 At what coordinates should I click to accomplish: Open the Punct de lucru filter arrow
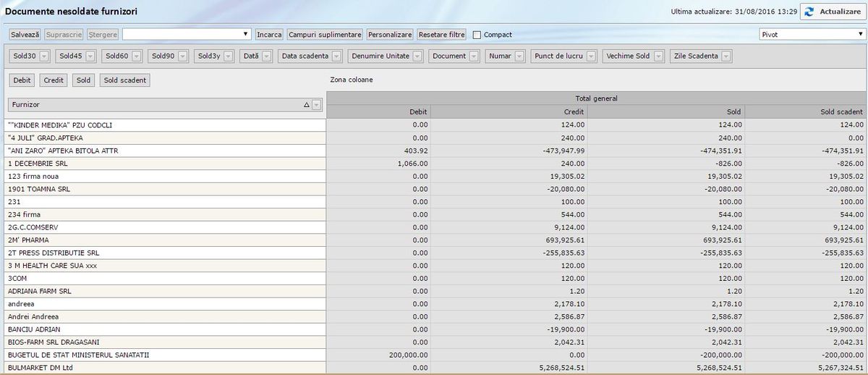pos(592,56)
